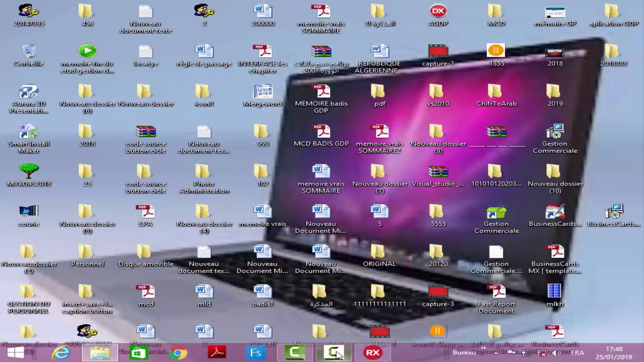Screen dimensions: 644x362
Task: Open Adobe Reader from the taskbar
Action: 217,353
